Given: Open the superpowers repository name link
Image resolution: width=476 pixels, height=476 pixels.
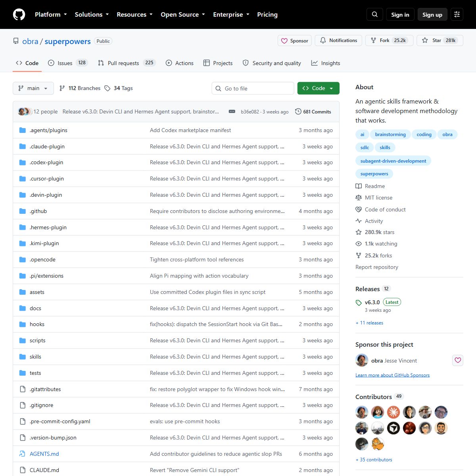Looking at the screenshot, I should coord(67,41).
